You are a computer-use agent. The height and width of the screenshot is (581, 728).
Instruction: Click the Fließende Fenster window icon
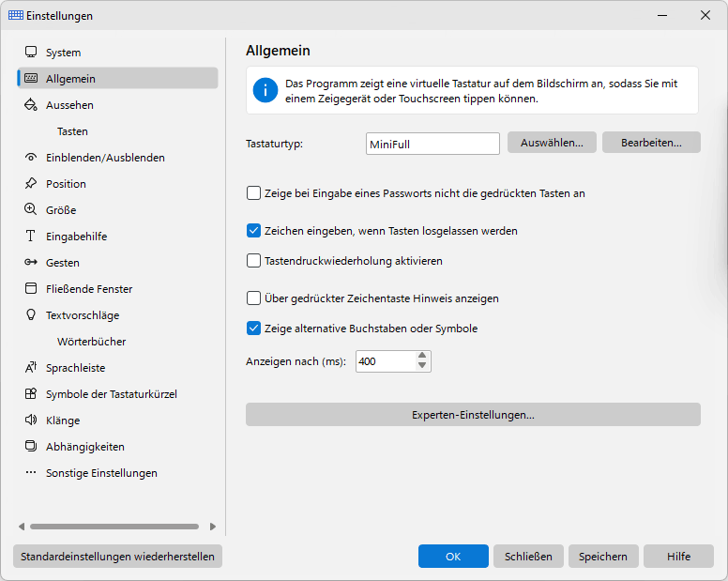tap(31, 288)
